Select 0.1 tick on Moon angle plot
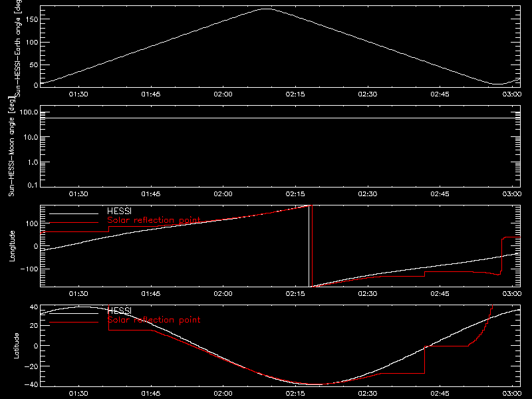 33,185
